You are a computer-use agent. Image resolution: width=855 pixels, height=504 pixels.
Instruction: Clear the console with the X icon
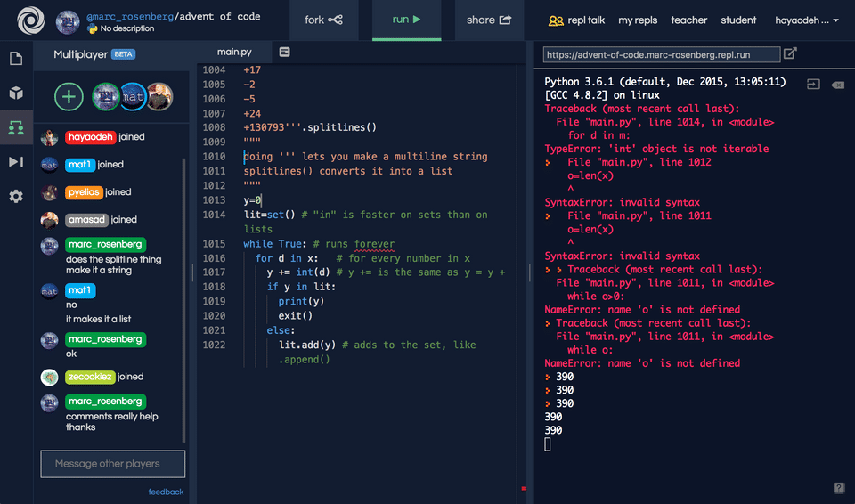[x=838, y=85]
